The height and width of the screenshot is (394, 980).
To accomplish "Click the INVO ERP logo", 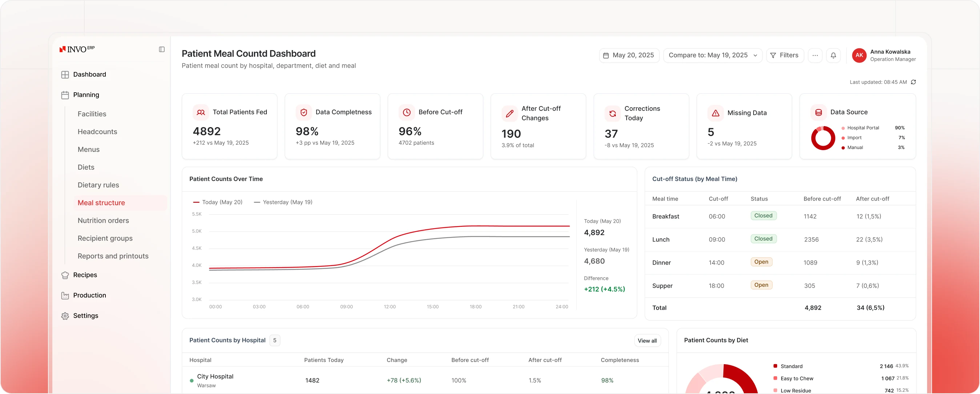I will (x=77, y=49).
